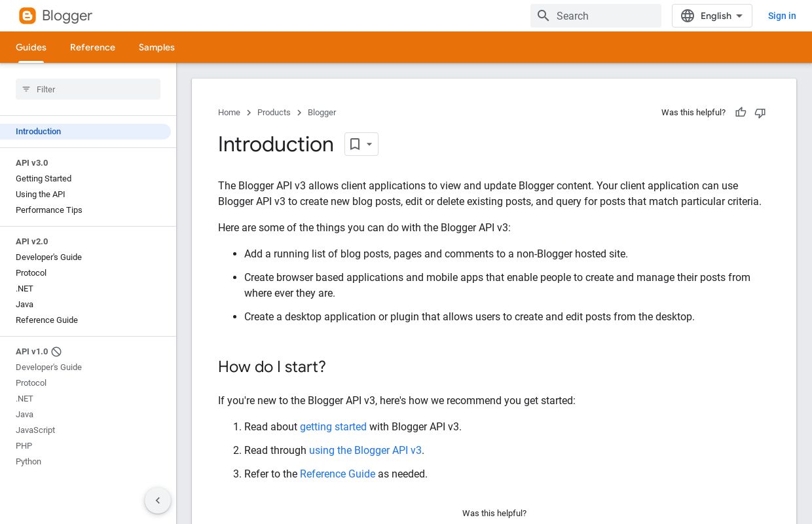The image size is (812, 524).
Task: Open Using the API page
Action: (x=40, y=195)
